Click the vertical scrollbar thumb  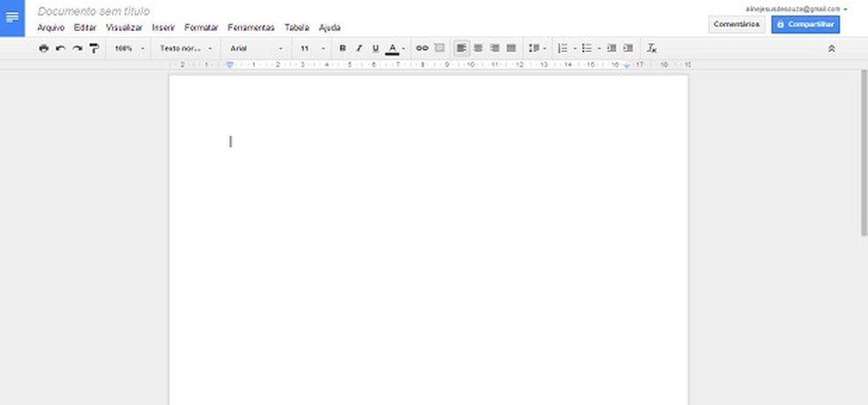point(864,153)
